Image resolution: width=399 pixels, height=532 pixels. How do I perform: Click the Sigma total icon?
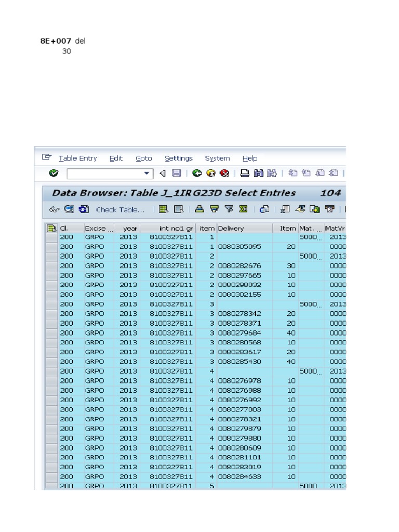pos(243,209)
